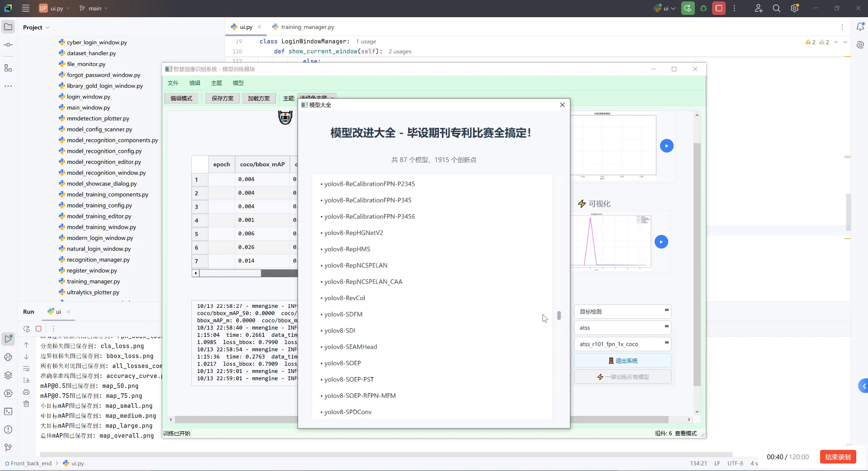Image resolution: width=868 pixels, height=471 pixels.
Task: Click the 退出系统 button
Action: tap(623, 361)
